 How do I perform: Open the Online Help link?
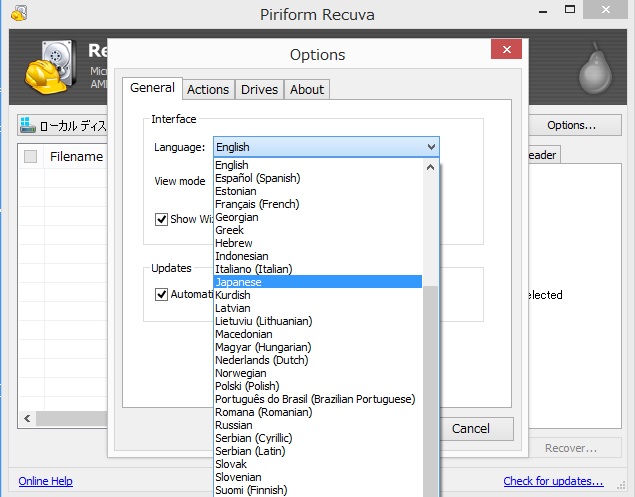tap(46, 481)
